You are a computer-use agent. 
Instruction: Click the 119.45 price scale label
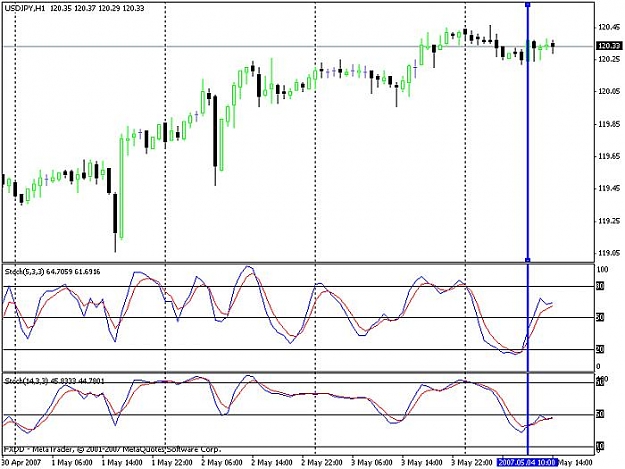click(x=609, y=188)
